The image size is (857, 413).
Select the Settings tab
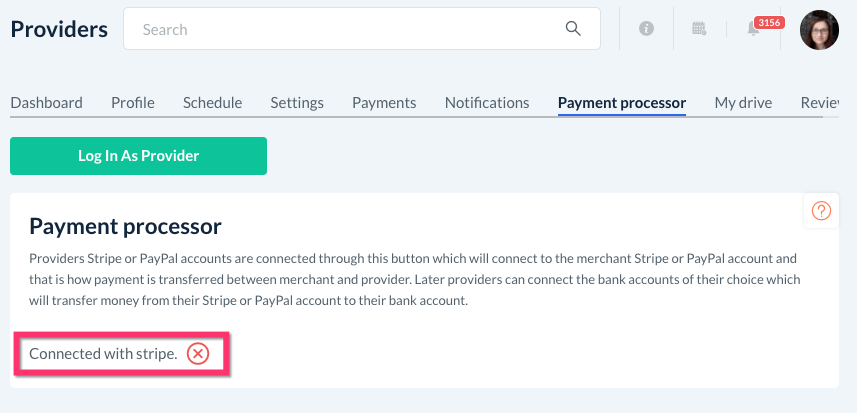click(297, 103)
